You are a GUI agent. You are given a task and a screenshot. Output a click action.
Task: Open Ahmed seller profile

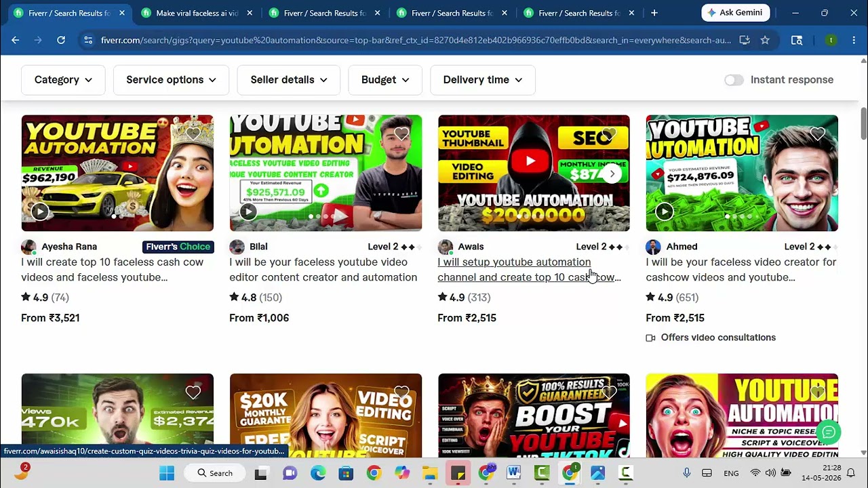682,247
